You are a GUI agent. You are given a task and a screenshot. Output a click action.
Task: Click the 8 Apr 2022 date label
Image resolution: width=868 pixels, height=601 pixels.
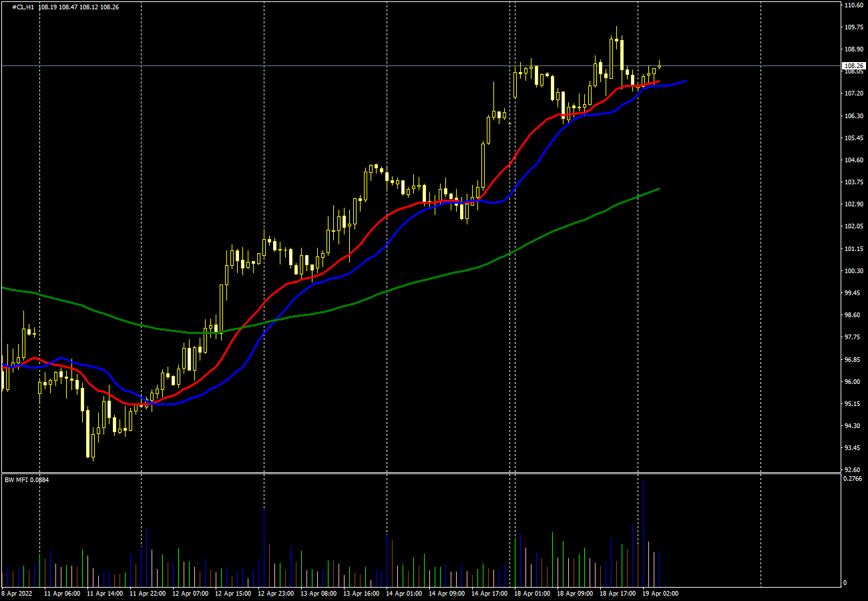point(17,593)
